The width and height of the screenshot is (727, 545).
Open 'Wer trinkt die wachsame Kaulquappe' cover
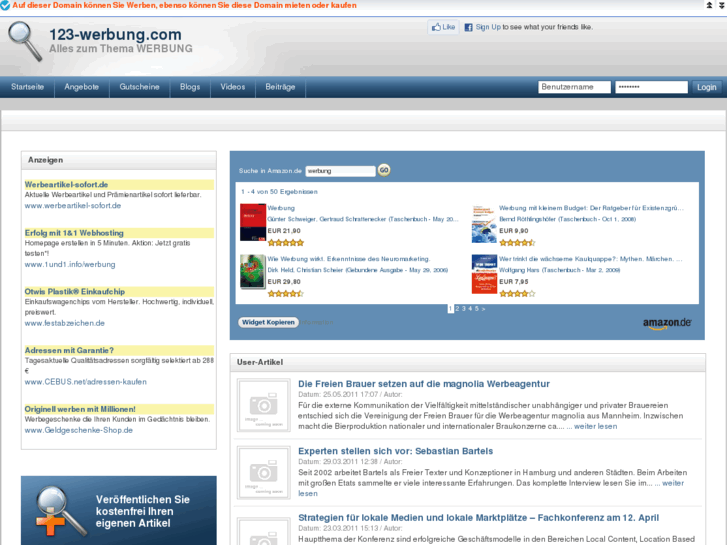(x=484, y=274)
